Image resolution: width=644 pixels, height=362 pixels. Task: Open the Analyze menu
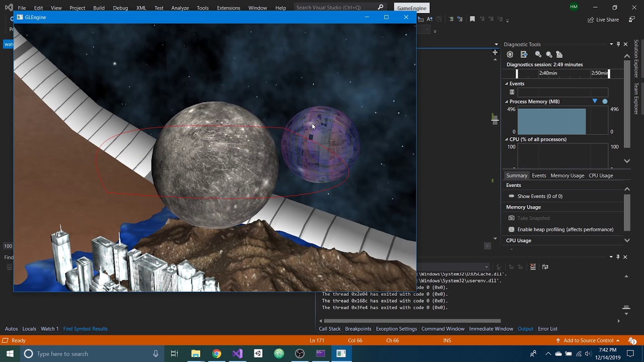tap(180, 8)
